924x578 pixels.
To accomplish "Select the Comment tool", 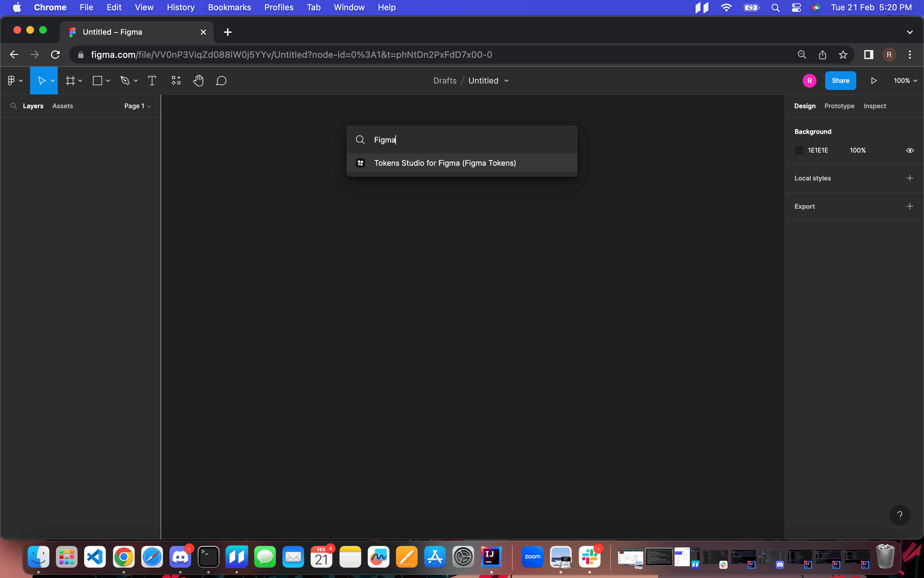I will coord(221,81).
